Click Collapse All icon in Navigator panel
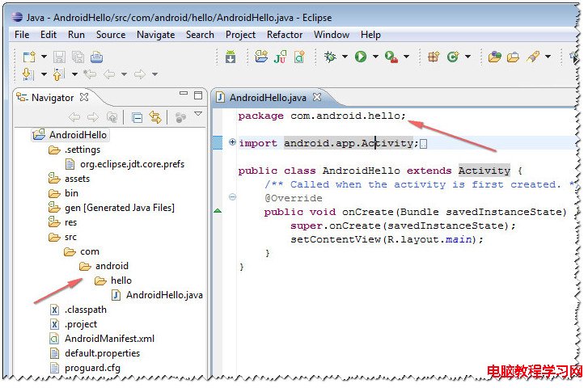 click(x=137, y=118)
